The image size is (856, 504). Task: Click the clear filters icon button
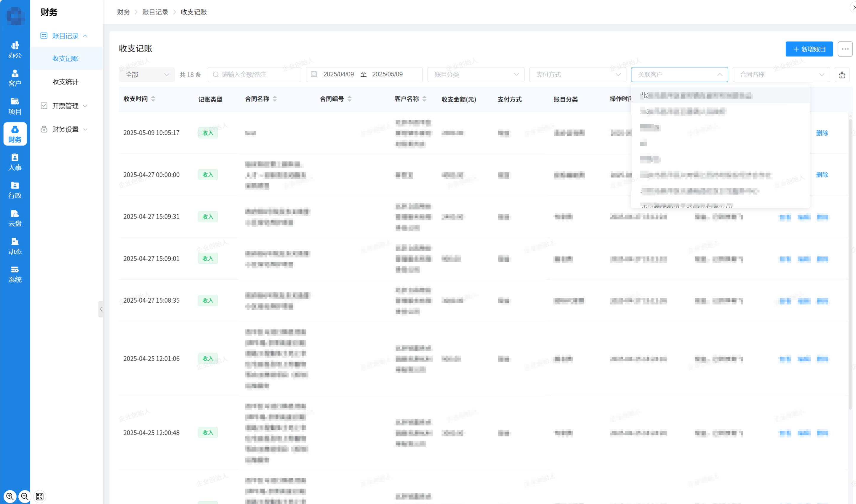tap(842, 74)
